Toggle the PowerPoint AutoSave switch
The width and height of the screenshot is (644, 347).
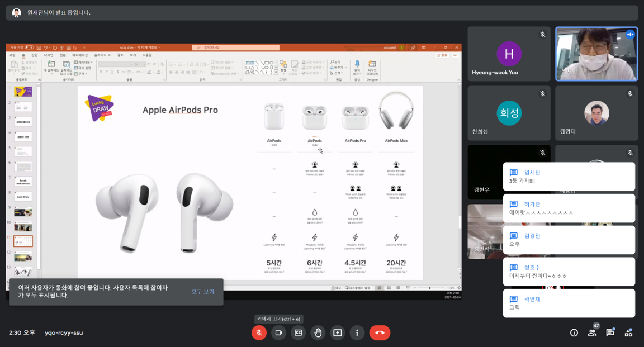(x=29, y=47)
